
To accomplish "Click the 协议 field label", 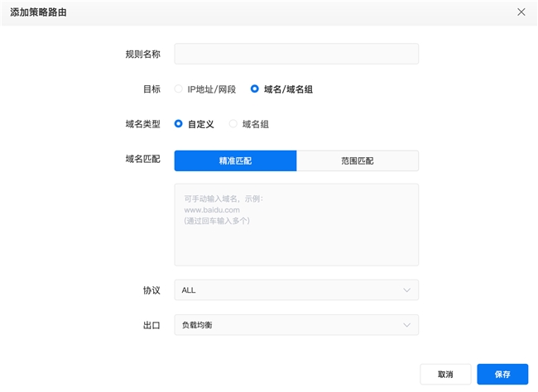I will [x=151, y=290].
